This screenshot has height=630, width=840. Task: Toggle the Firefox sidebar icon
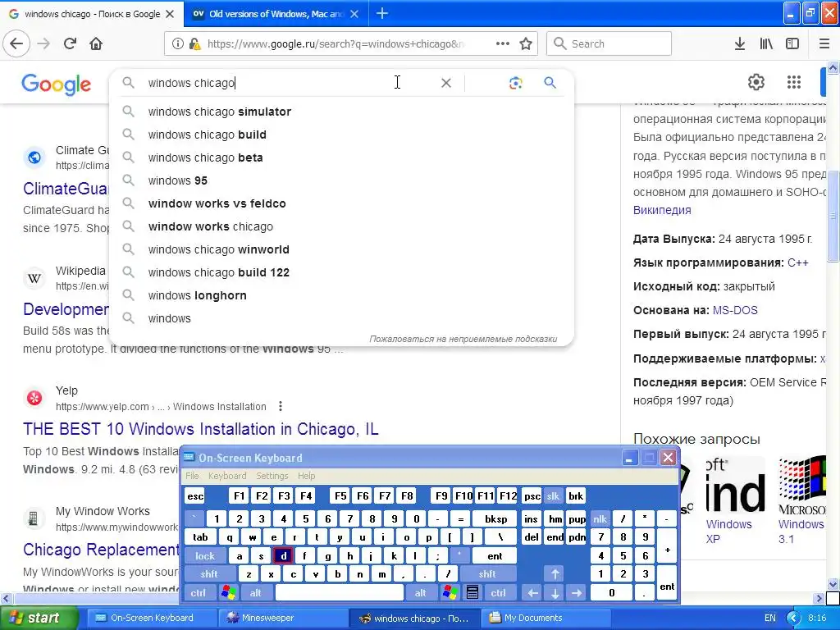pyautogui.click(x=792, y=43)
